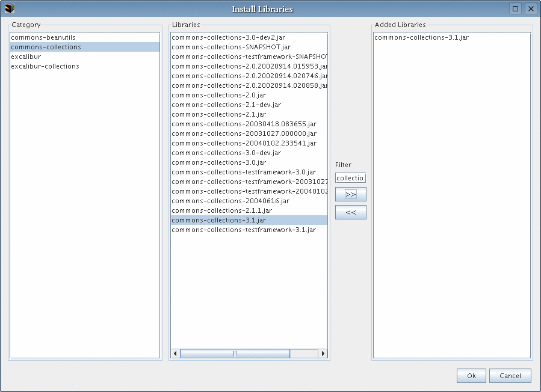
Task: Add selected library with the >> button
Action: [351, 194]
